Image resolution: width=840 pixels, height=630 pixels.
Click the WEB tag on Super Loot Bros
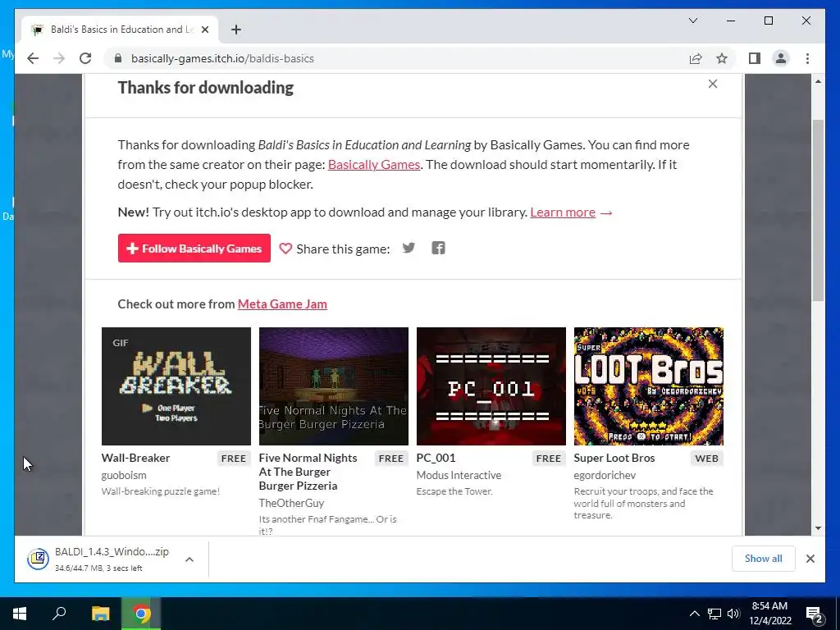coord(706,459)
